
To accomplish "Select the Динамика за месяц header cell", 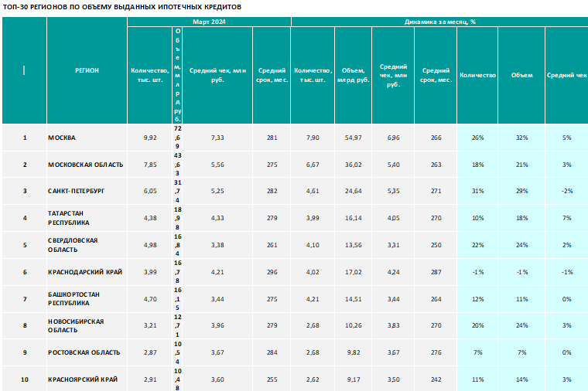I will point(439,22).
